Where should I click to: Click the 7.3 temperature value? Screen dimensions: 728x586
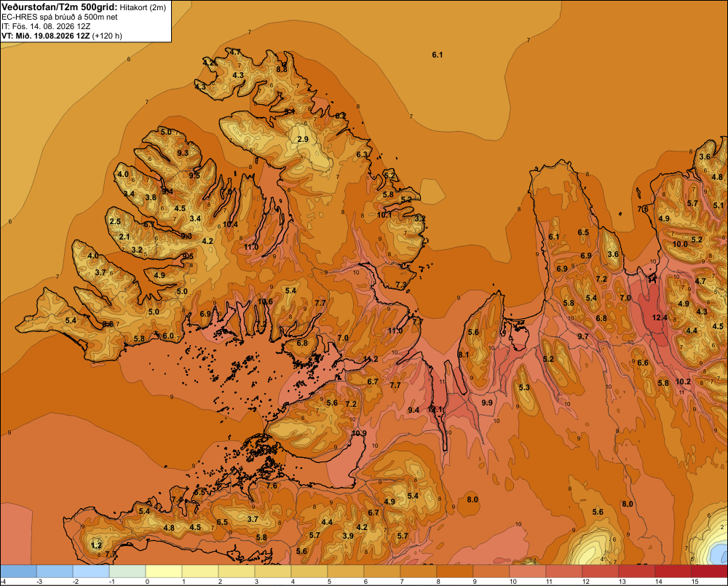401,285
